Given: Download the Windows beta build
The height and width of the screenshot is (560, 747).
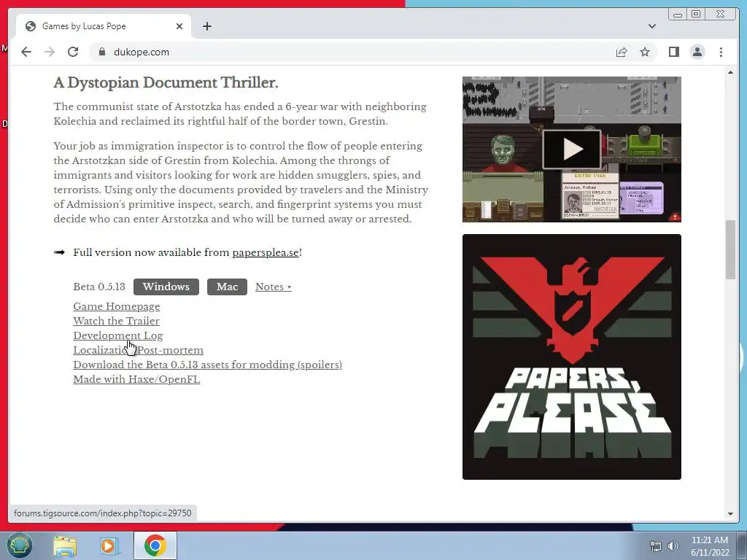Looking at the screenshot, I should pyautogui.click(x=166, y=287).
